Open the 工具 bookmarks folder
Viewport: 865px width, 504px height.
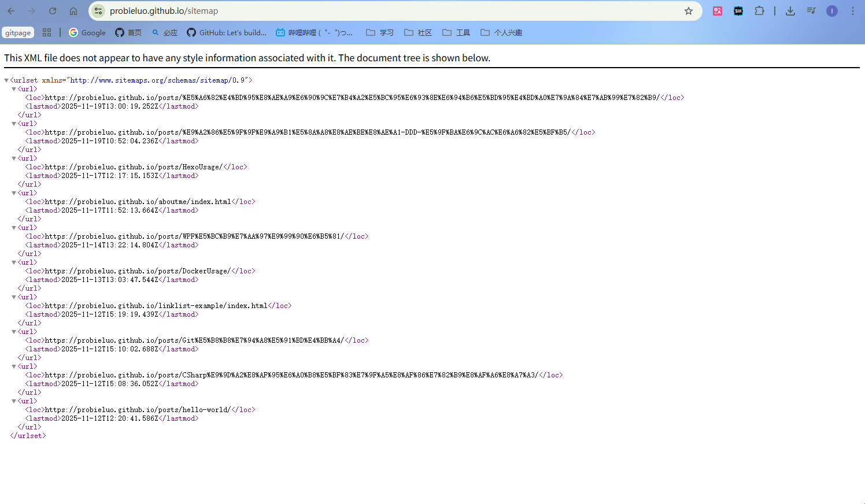click(456, 33)
